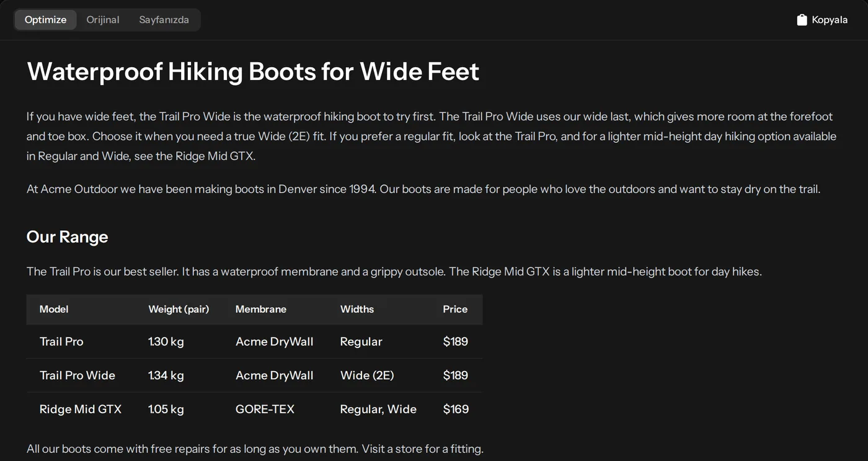The height and width of the screenshot is (461, 868).
Task: Select the Trail Pro cell in Model column
Action: pyautogui.click(x=61, y=341)
